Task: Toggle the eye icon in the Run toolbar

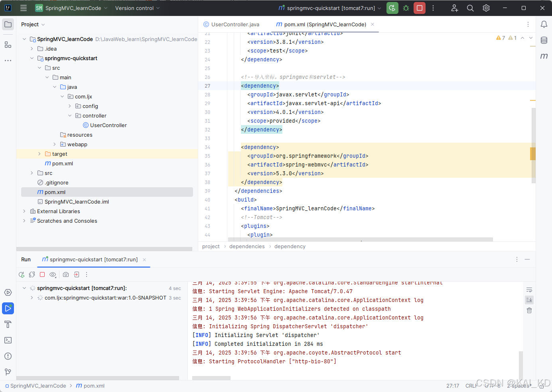Action: 53,274
